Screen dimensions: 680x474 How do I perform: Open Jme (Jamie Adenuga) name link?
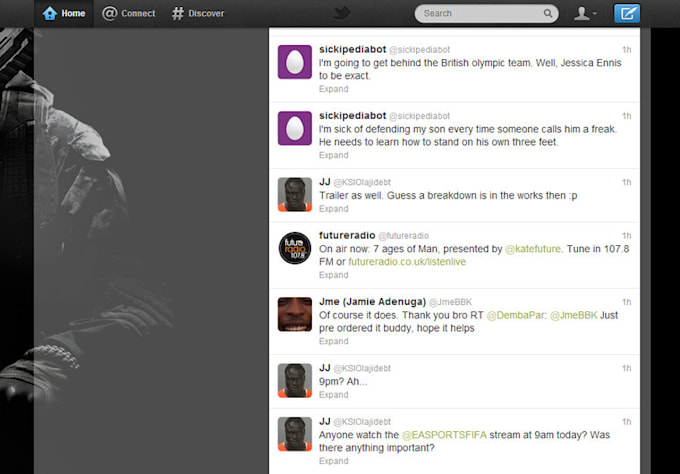coord(372,302)
